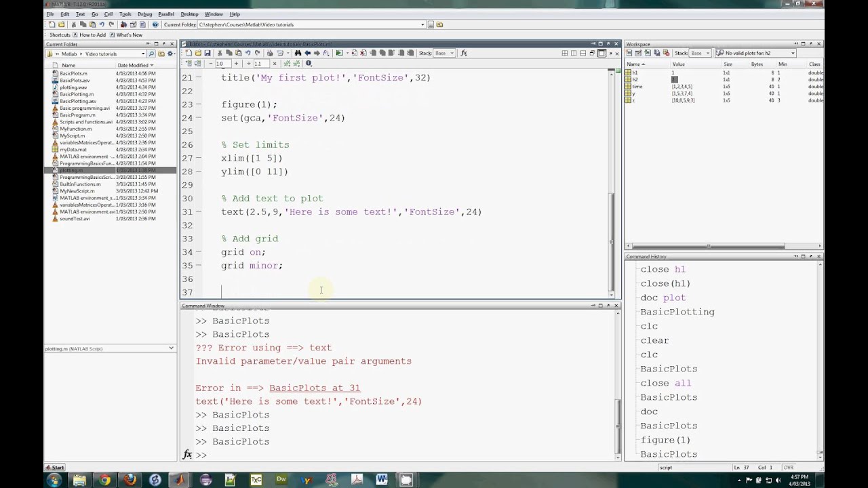The height and width of the screenshot is (488, 868).
Task: Click the Redo icon in editor toolbar
Action: 257,53
